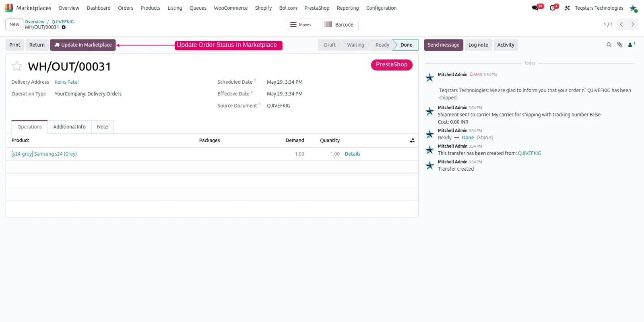Viewport: 644px width, 322px height.
Task: Go to previous record arrow
Action: [x=621, y=25]
